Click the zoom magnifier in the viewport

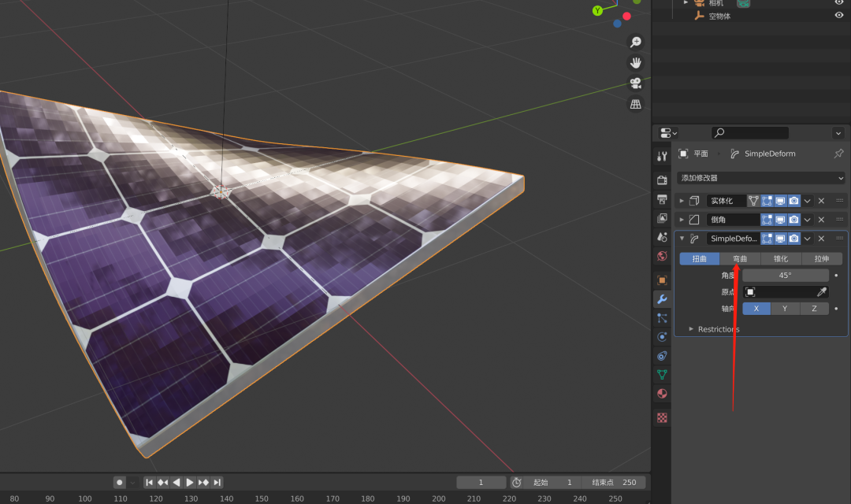coord(636,42)
